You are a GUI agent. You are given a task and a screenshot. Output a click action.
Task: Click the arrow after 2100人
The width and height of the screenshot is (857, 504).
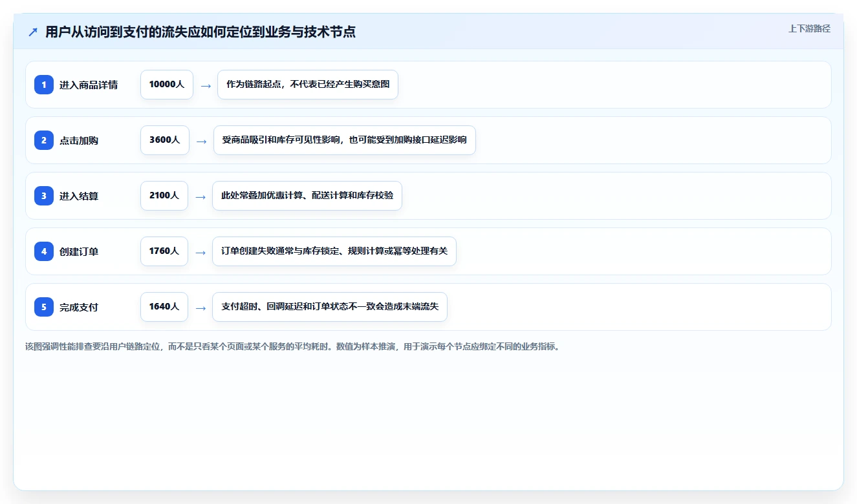pos(201,196)
